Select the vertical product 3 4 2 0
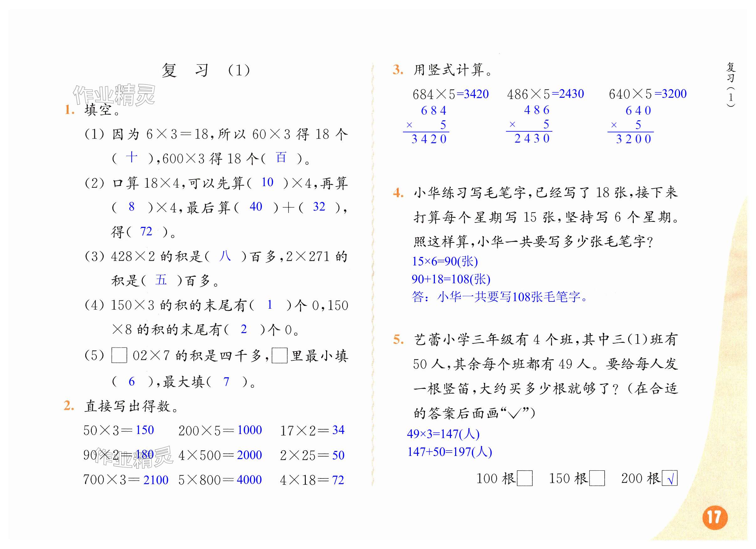Screen dimensions: 756x549 tap(429, 139)
